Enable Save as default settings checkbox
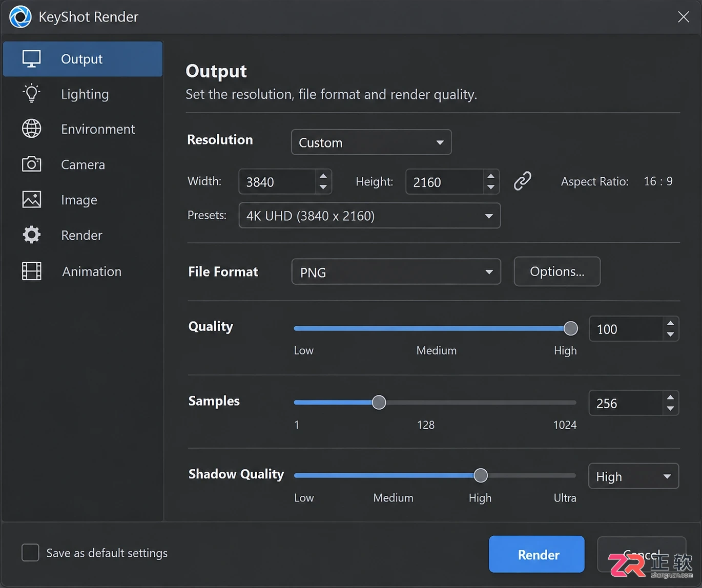Image resolution: width=702 pixels, height=588 pixels. (30, 553)
